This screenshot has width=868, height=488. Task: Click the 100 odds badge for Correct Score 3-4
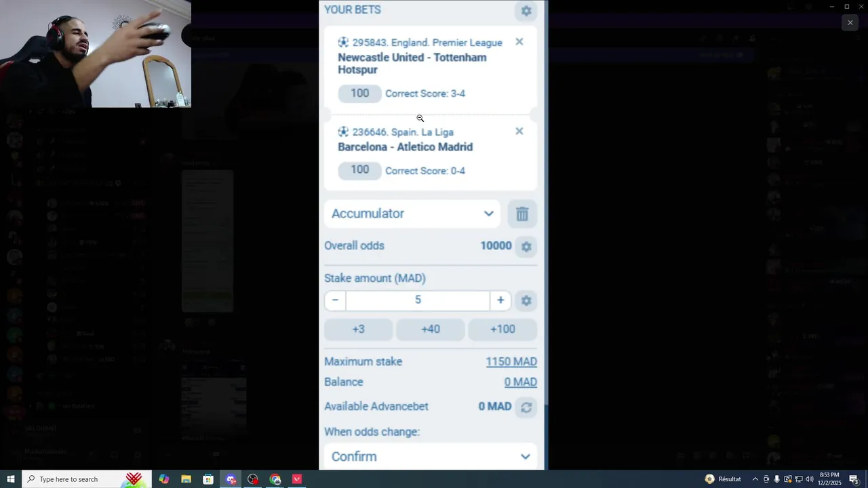(x=360, y=94)
